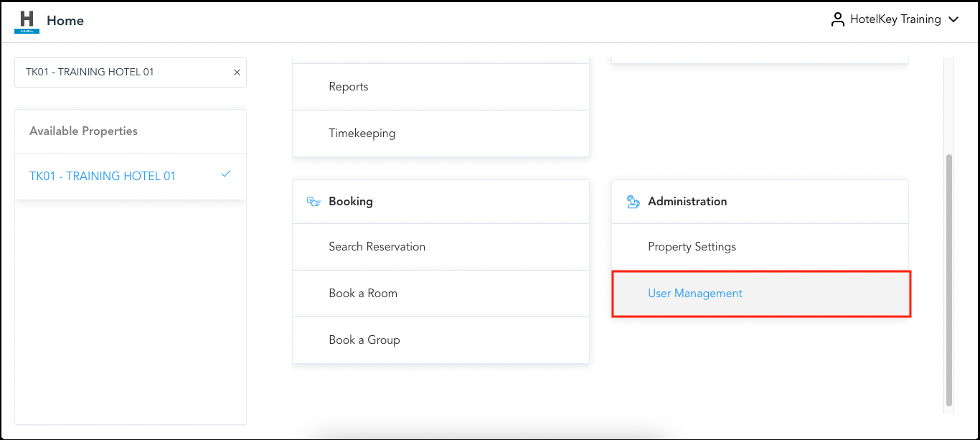Open User Management
The height and width of the screenshot is (440, 980).
click(694, 293)
